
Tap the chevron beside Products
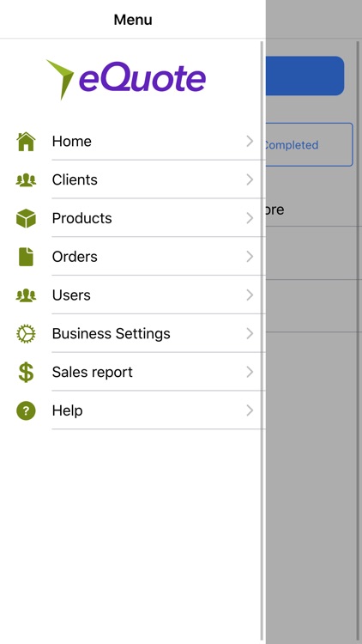pos(250,218)
